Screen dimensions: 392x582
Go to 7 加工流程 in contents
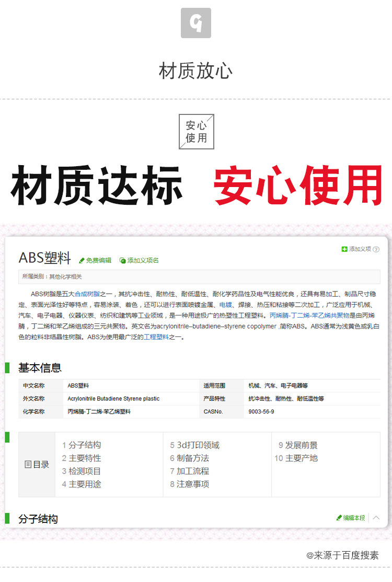point(189,471)
